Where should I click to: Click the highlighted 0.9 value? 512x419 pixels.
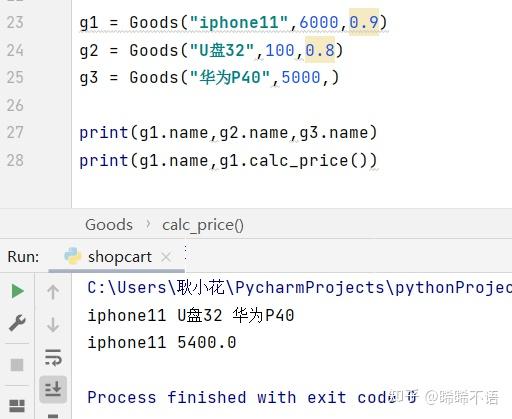coord(364,22)
